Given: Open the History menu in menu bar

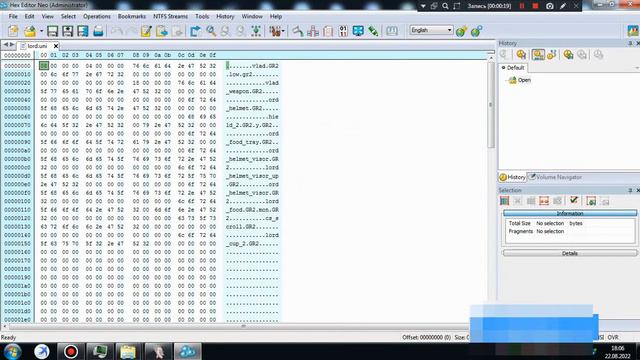Looking at the screenshot, I should pos(225,16).
